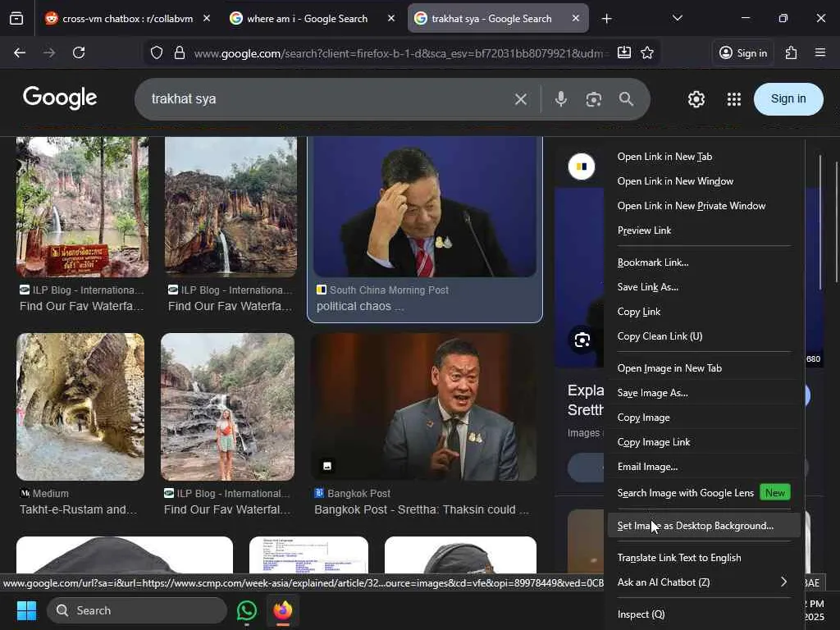
Task: Click the browser Back arrow
Action: click(x=20, y=52)
